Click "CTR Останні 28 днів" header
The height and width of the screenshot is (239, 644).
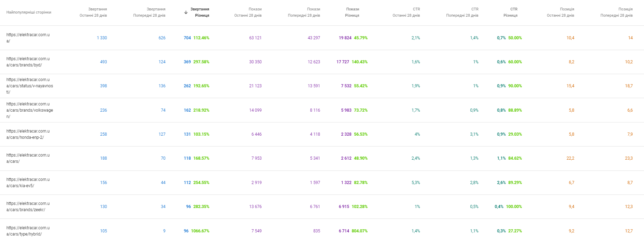point(406,12)
